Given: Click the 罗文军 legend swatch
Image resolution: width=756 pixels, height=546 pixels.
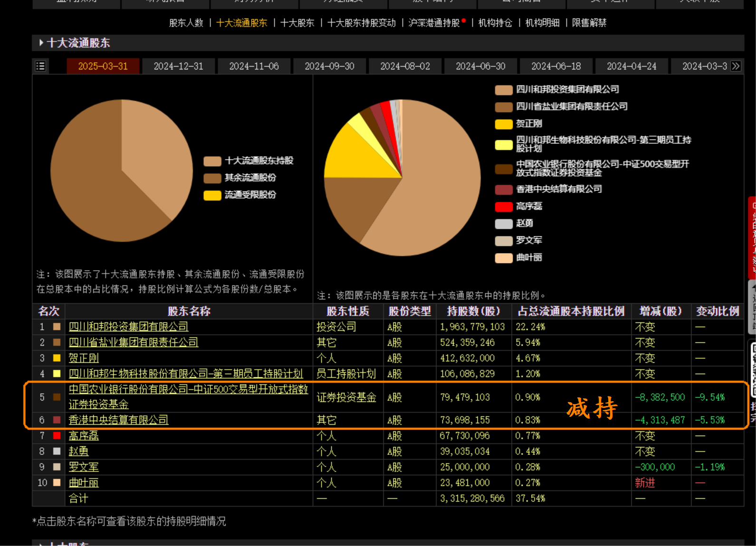Looking at the screenshot, I should [504, 241].
